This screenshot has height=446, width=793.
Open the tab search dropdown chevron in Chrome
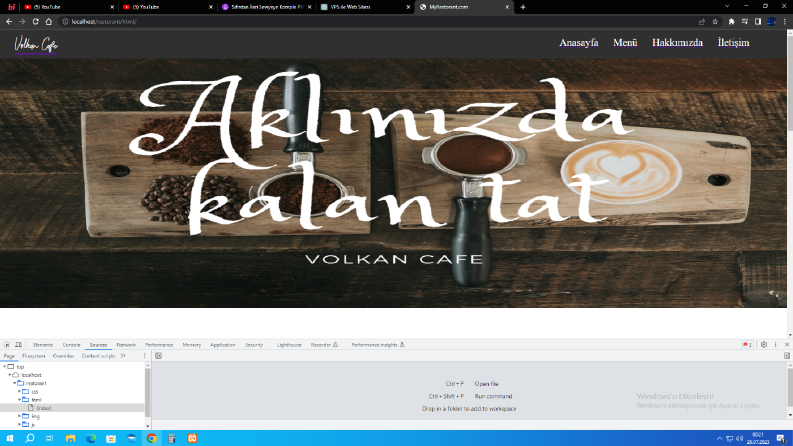pyautogui.click(x=727, y=6)
